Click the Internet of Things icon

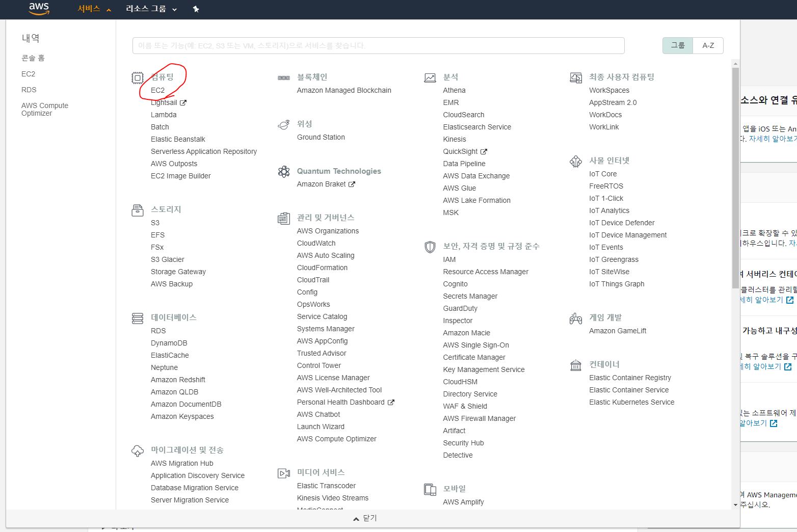tap(576, 162)
